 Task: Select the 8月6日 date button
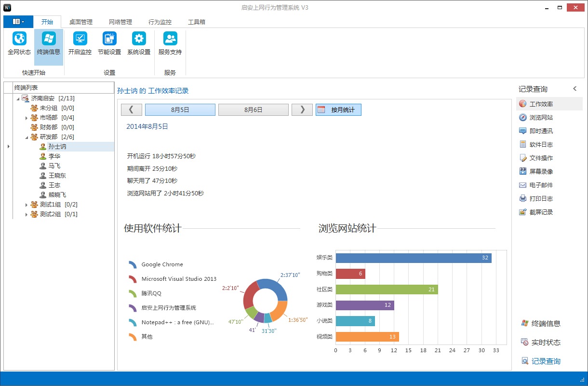[254, 110]
